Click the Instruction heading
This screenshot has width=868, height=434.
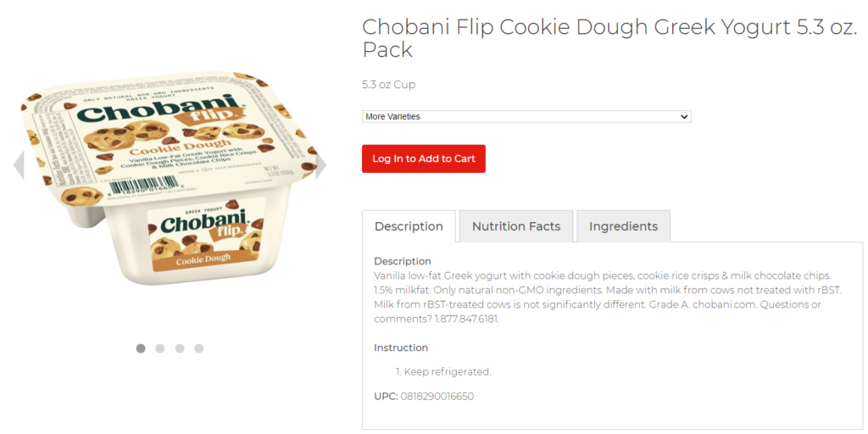pos(401,348)
